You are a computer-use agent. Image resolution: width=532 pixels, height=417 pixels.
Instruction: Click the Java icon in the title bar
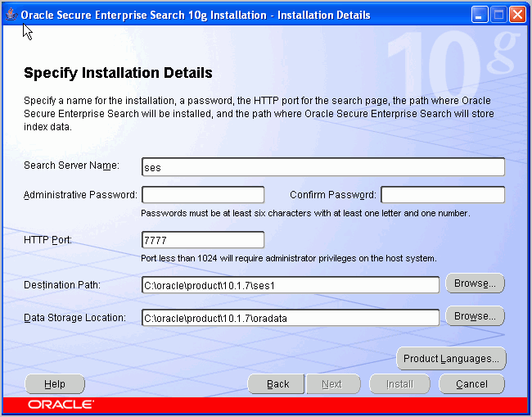(11, 15)
